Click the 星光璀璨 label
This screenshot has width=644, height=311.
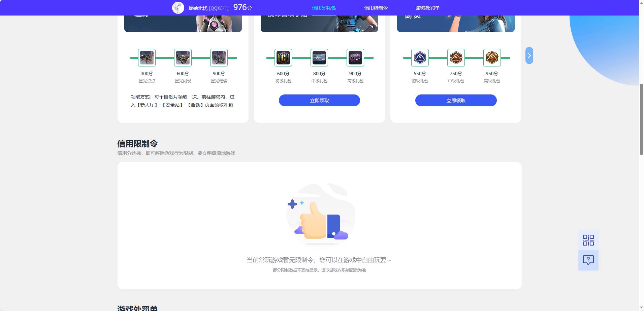(x=219, y=81)
